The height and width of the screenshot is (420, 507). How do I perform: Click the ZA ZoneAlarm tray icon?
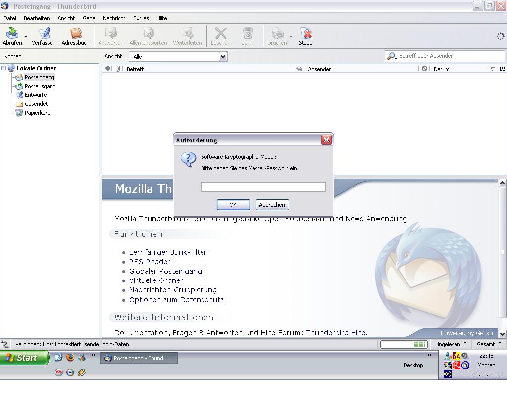coord(456,356)
